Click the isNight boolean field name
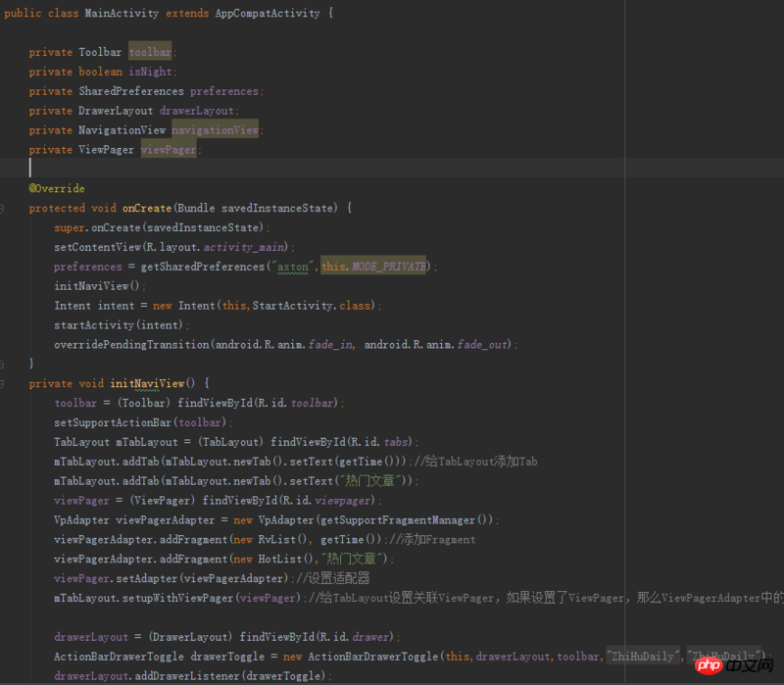Viewport: 784px width, 685px height. pyautogui.click(x=150, y=72)
